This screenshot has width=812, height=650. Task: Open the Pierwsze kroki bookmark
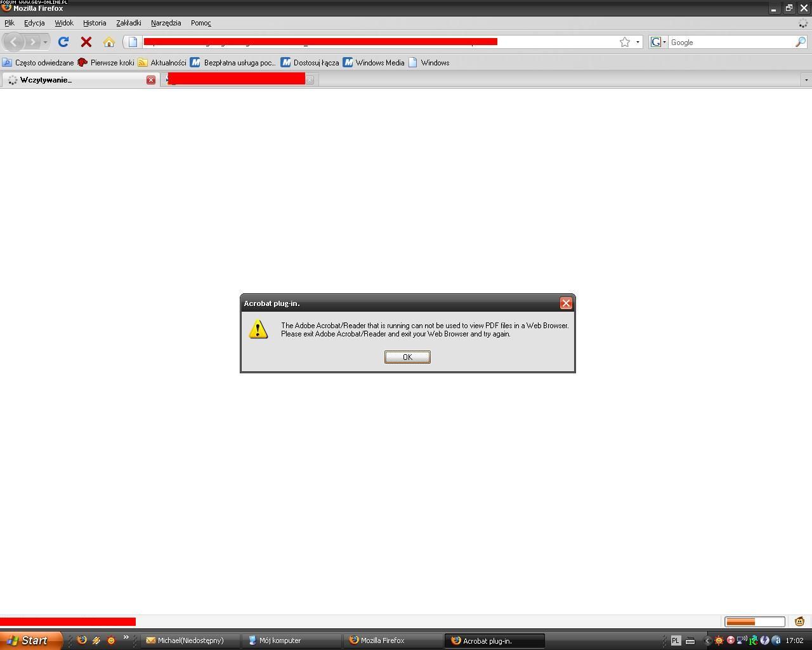106,62
